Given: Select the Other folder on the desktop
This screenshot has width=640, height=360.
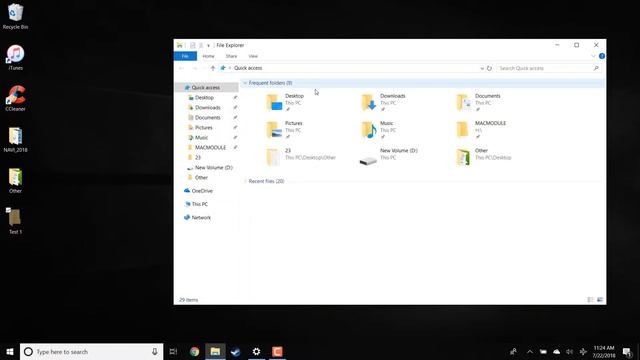Looking at the screenshot, I should 15,180.
